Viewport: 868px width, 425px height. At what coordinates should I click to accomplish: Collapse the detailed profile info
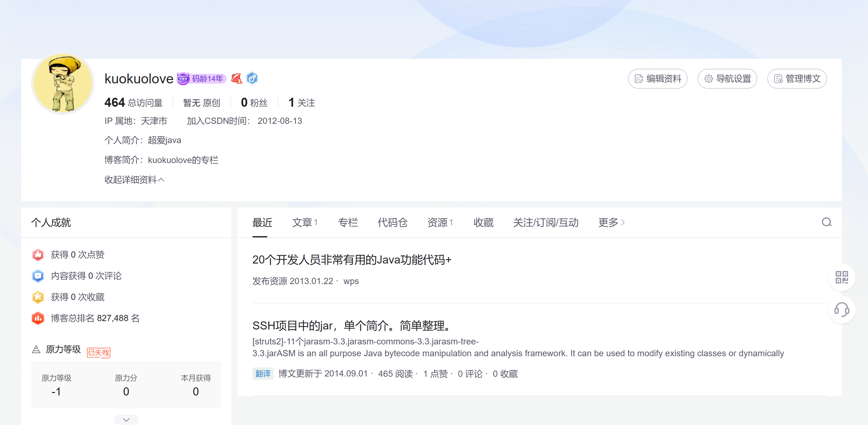(134, 180)
